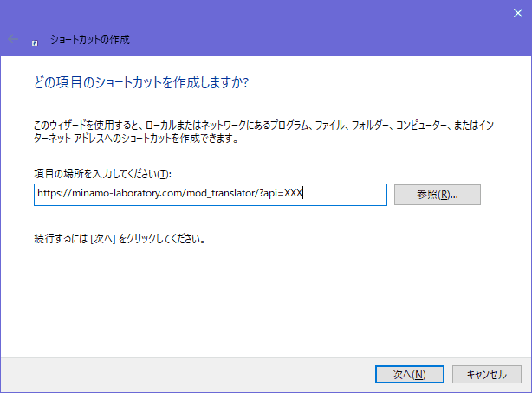Click the resize grip at dialog's bottom-right corner
Image resolution: width=532 pixels, height=393 pixels.
pyautogui.click(x=528, y=389)
